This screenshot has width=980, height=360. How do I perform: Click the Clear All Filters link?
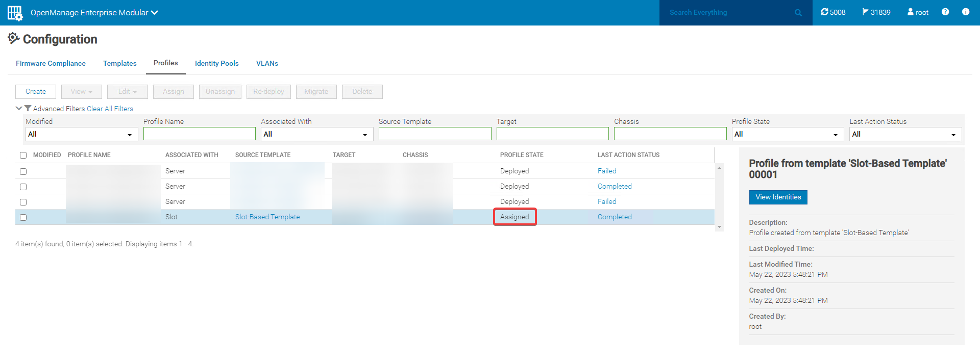point(110,109)
